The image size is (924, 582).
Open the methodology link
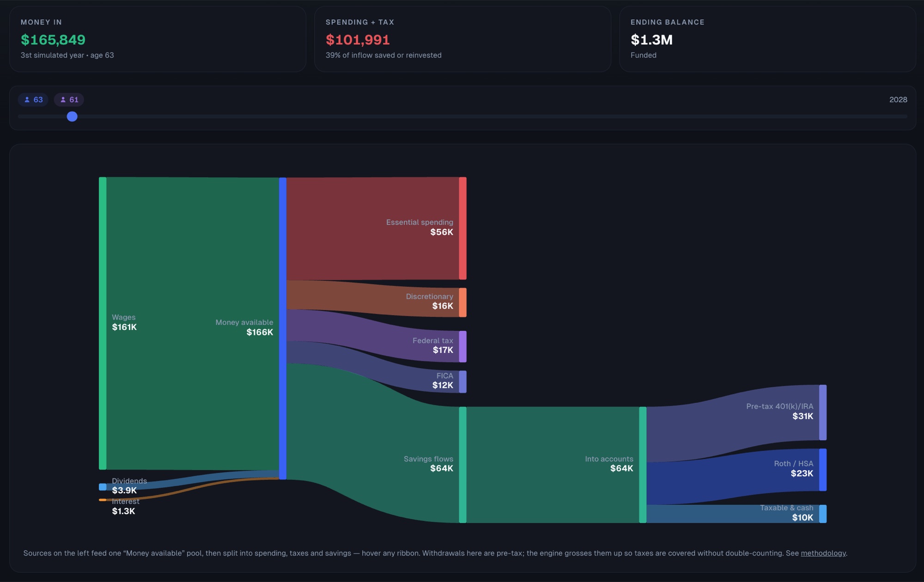pyautogui.click(x=823, y=553)
